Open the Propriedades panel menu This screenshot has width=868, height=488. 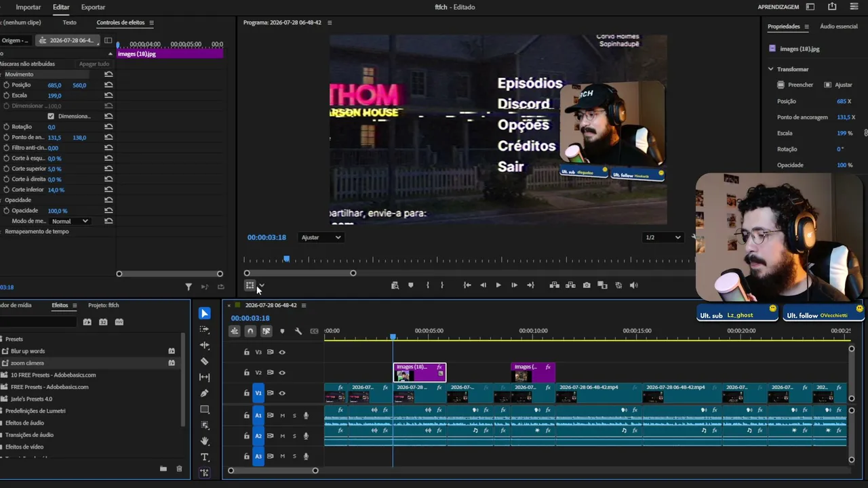[806, 26]
